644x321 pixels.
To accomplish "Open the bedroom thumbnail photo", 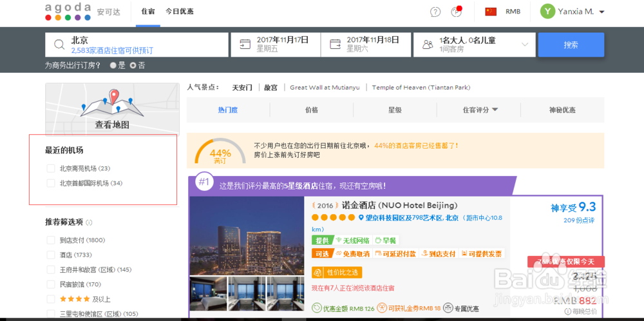I will click(208, 293).
